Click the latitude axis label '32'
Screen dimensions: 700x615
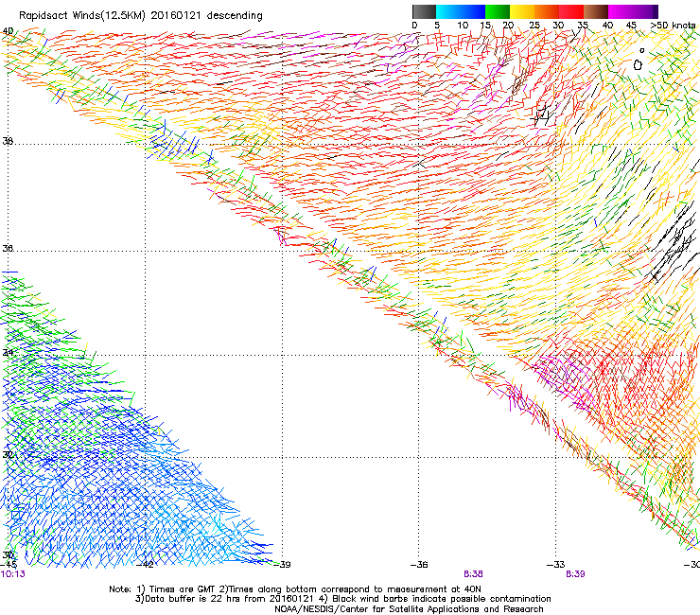(8, 454)
